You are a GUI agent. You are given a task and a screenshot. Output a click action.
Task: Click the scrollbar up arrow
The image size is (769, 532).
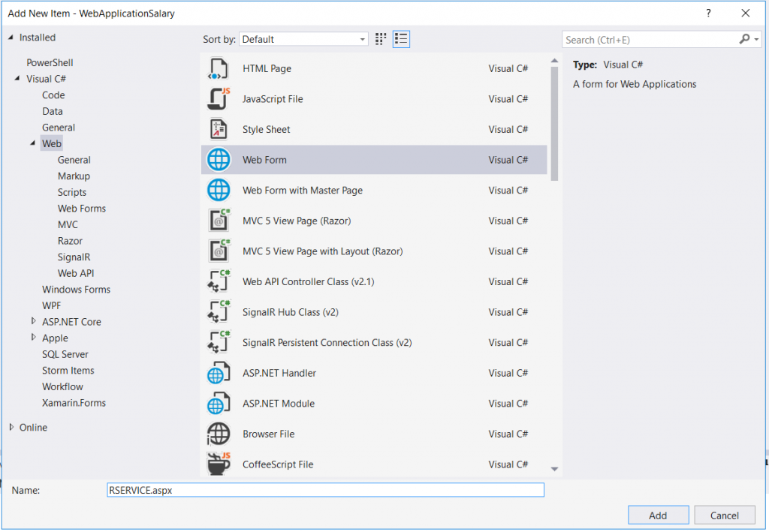click(x=554, y=61)
